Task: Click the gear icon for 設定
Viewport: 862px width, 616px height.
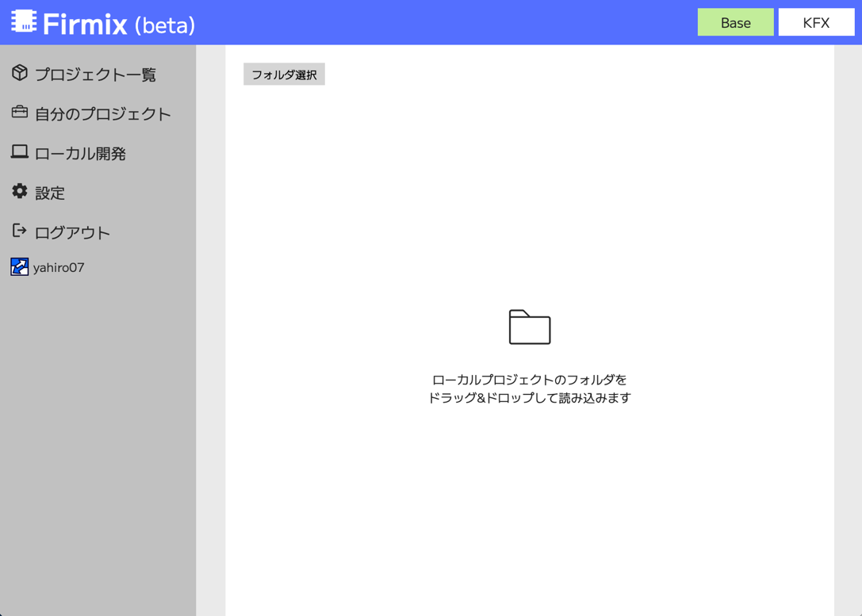Action: [x=20, y=191]
